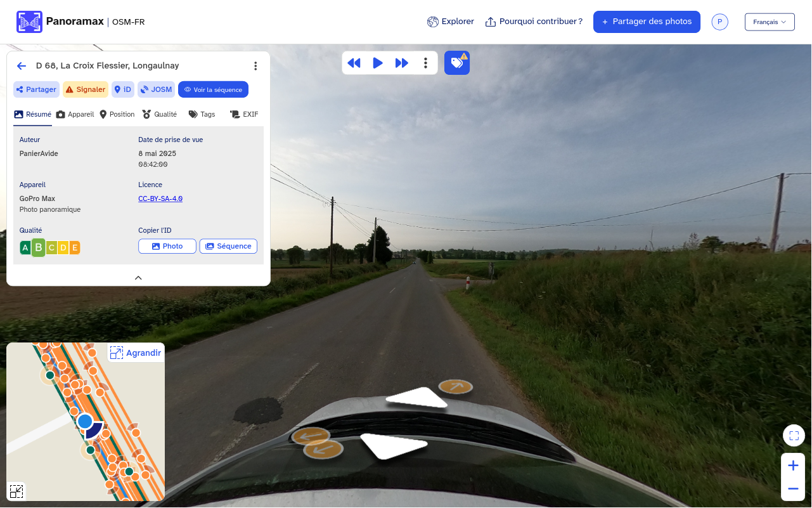Image resolution: width=812 pixels, height=508 pixels.
Task: Enter fullscreen with the expand icon
Action: (x=794, y=436)
